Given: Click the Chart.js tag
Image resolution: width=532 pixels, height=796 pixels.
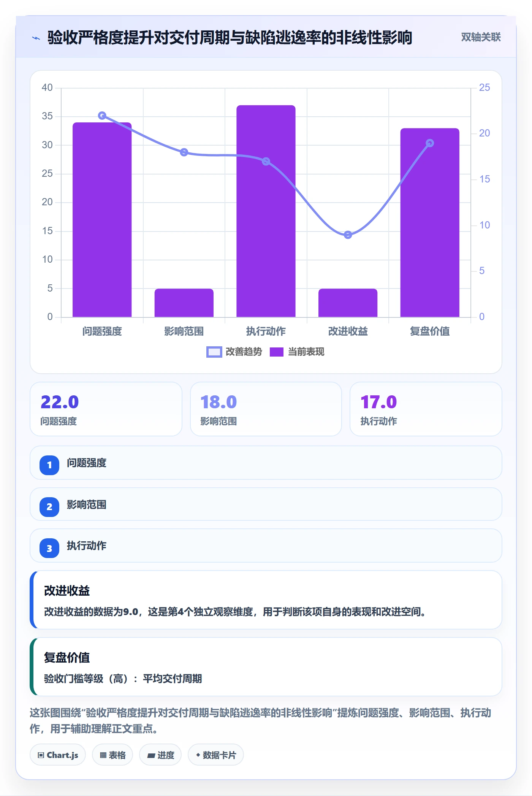Looking at the screenshot, I should [x=58, y=755].
